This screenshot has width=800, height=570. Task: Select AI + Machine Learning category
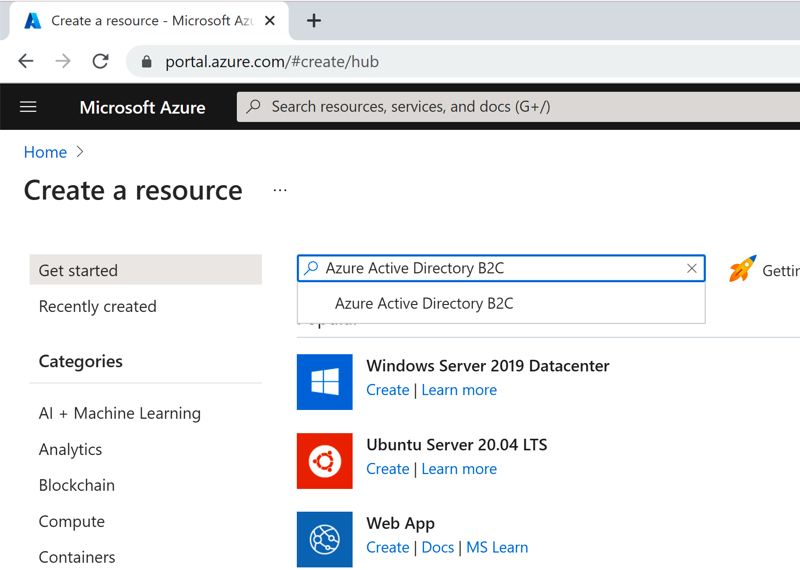pyautogui.click(x=120, y=413)
